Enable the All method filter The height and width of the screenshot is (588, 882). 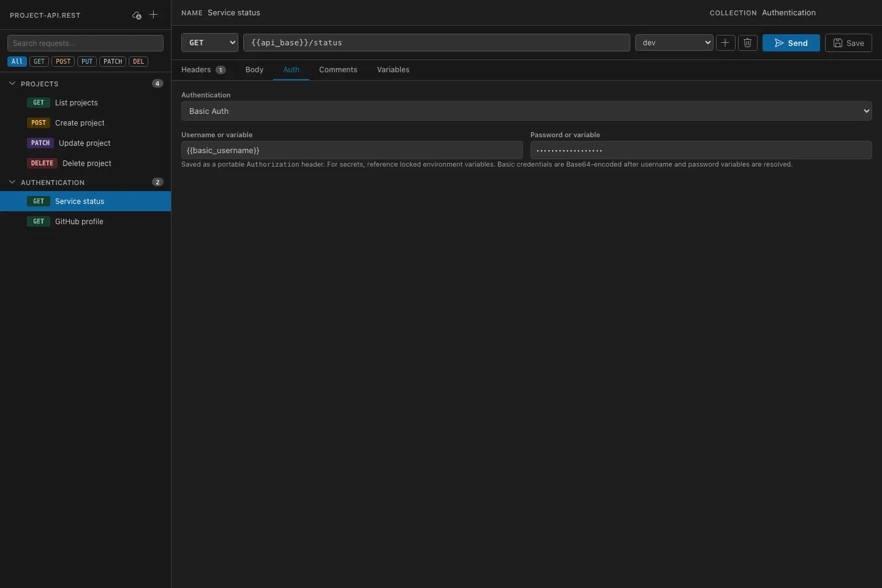pyautogui.click(x=17, y=61)
